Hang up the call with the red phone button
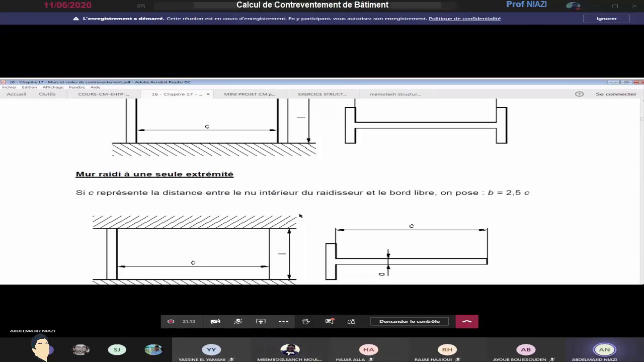This screenshot has height=362, width=644. (x=467, y=321)
